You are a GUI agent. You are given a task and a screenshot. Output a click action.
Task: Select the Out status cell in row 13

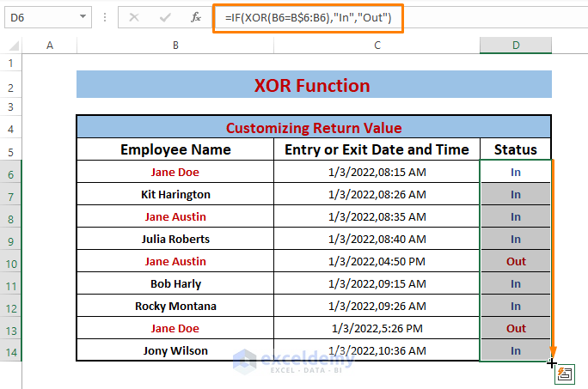point(516,328)
